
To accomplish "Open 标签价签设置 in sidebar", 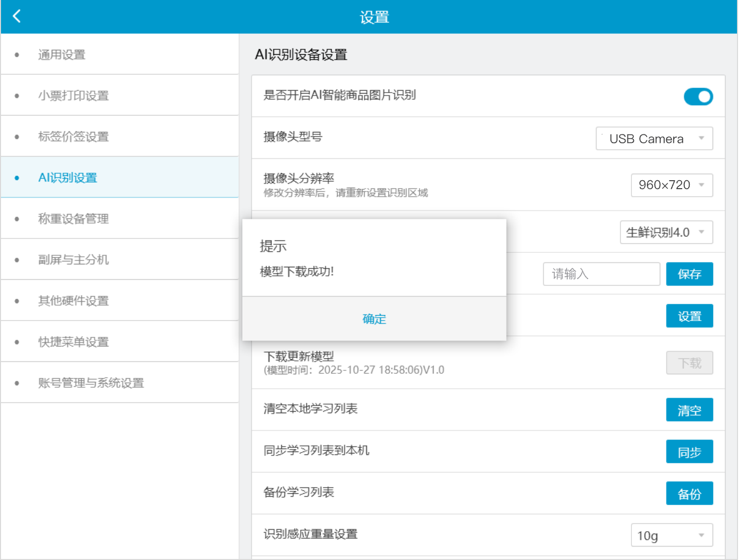I will 120,136.
